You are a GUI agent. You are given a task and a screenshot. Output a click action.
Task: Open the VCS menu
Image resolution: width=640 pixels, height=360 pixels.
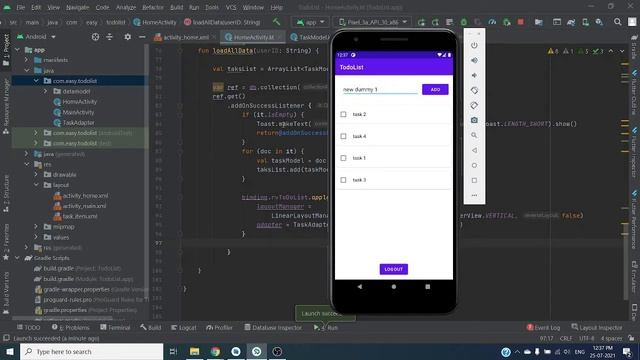pyautogui.click(x=231, y=7)
